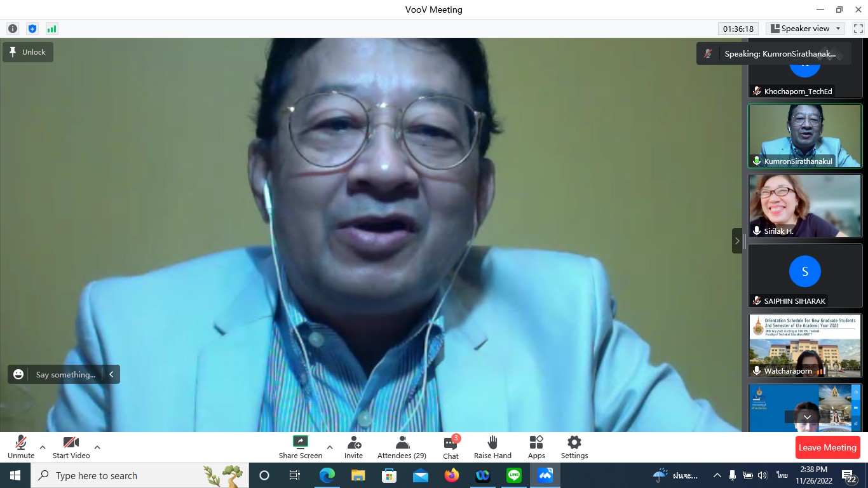Select the SAIPHIN SIHARAK participant tile

tap(805, 276)
